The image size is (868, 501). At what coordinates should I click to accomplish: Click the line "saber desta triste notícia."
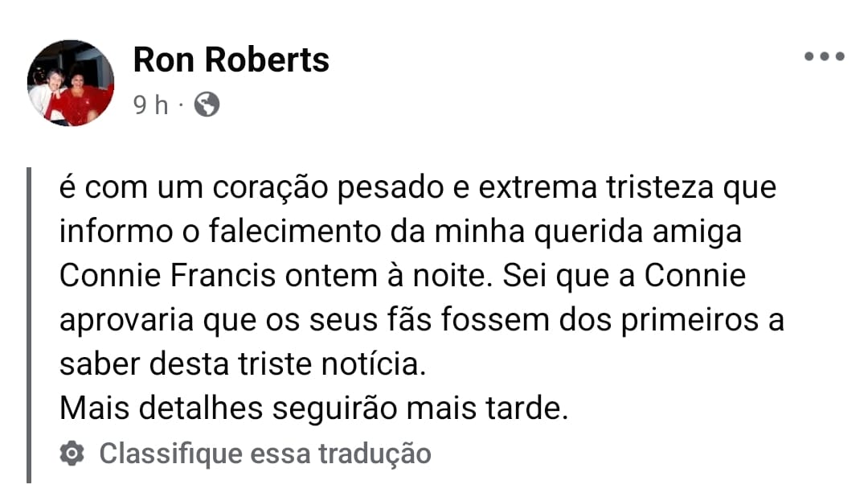pos(243,364)
